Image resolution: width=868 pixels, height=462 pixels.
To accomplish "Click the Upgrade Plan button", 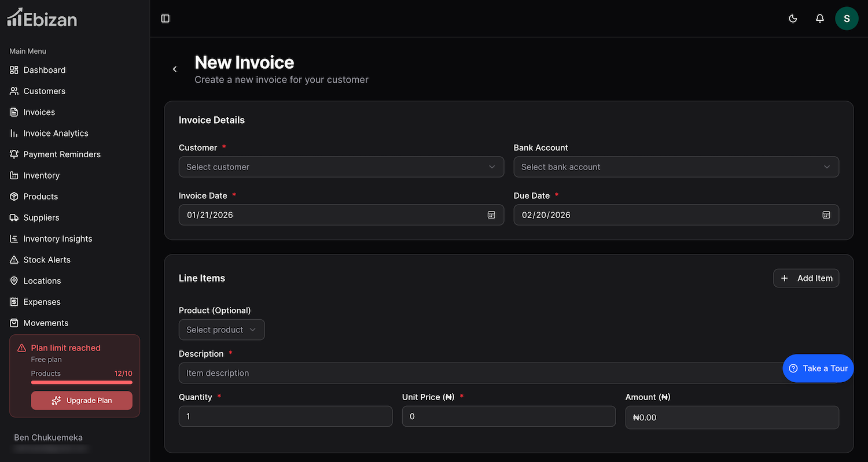I will point(82,400).
